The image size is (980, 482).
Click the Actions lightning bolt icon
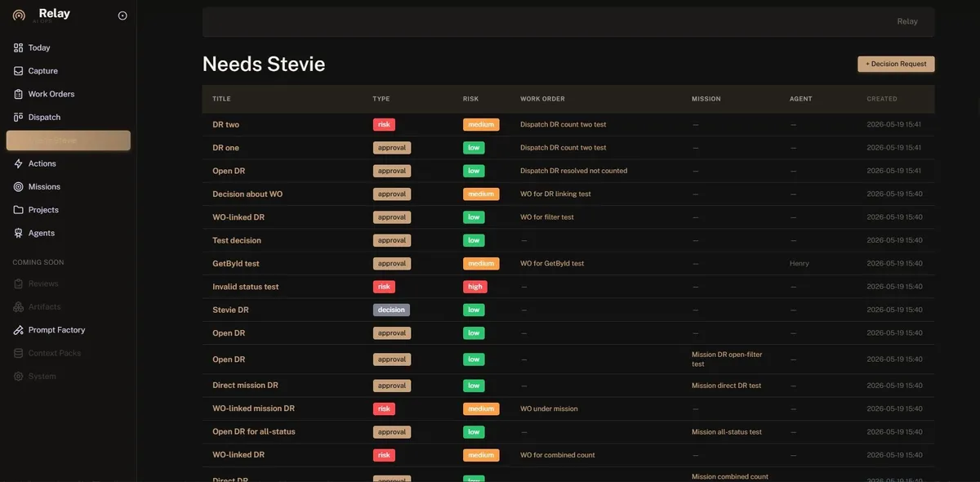(x=19, y=163)
